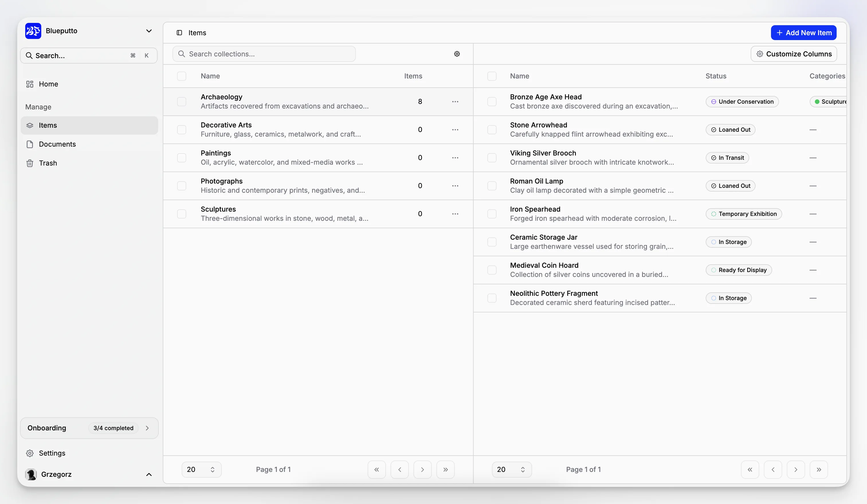Go to next page of items list
Image resolution: width=867 pixels, height=504 pixels.
(796, 470)
